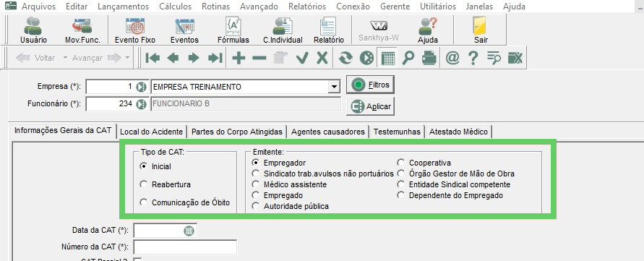Open the Relatórios menu

306,7
